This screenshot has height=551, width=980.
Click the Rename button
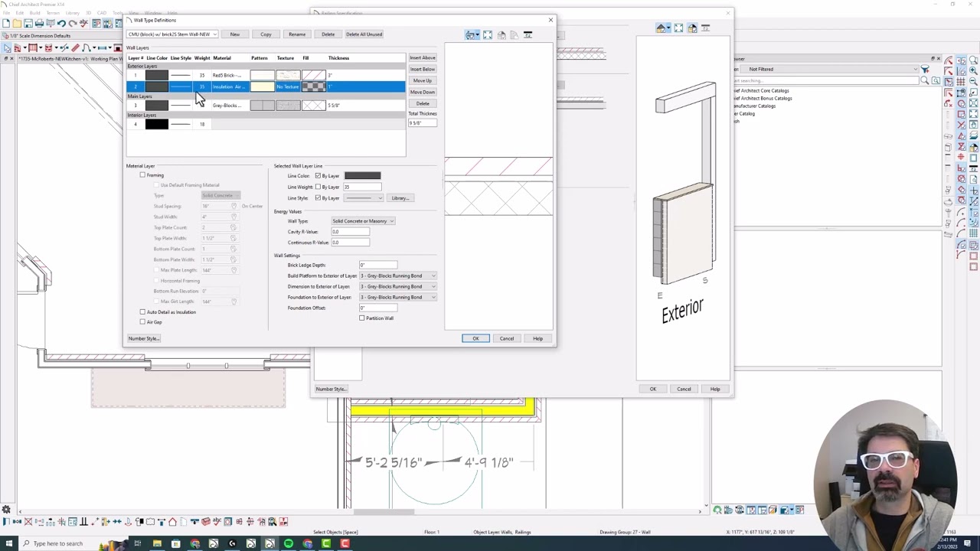(297, 34)
